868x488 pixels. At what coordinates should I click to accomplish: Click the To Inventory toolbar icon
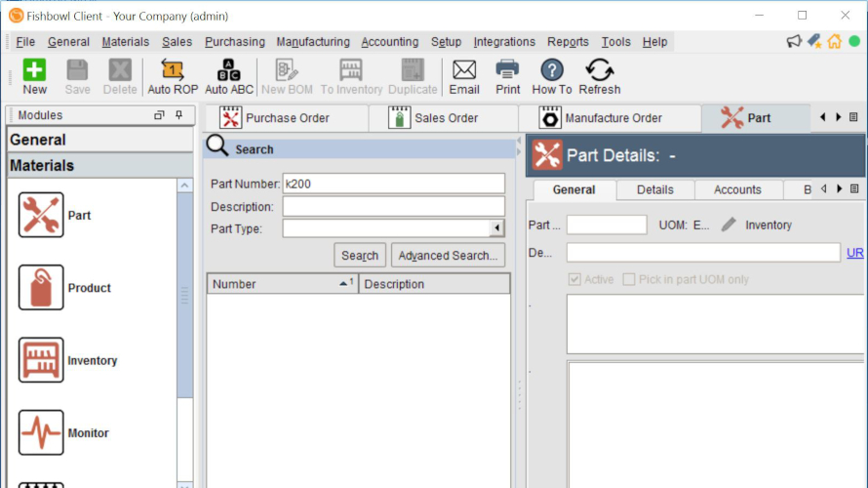tap(351, 76)
